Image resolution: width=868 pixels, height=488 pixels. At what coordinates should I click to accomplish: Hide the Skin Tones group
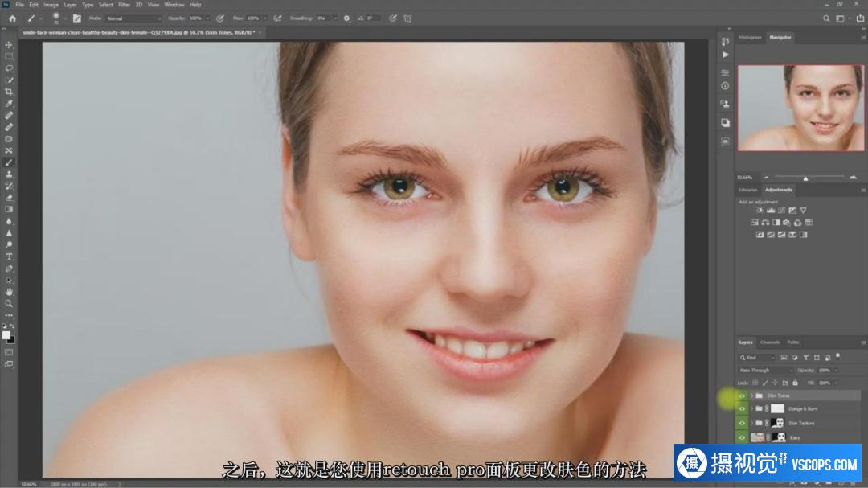[742, 396]
